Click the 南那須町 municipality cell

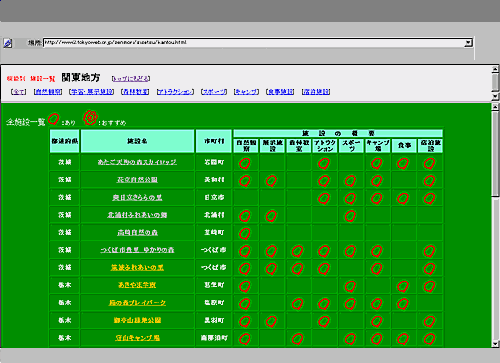214,338
